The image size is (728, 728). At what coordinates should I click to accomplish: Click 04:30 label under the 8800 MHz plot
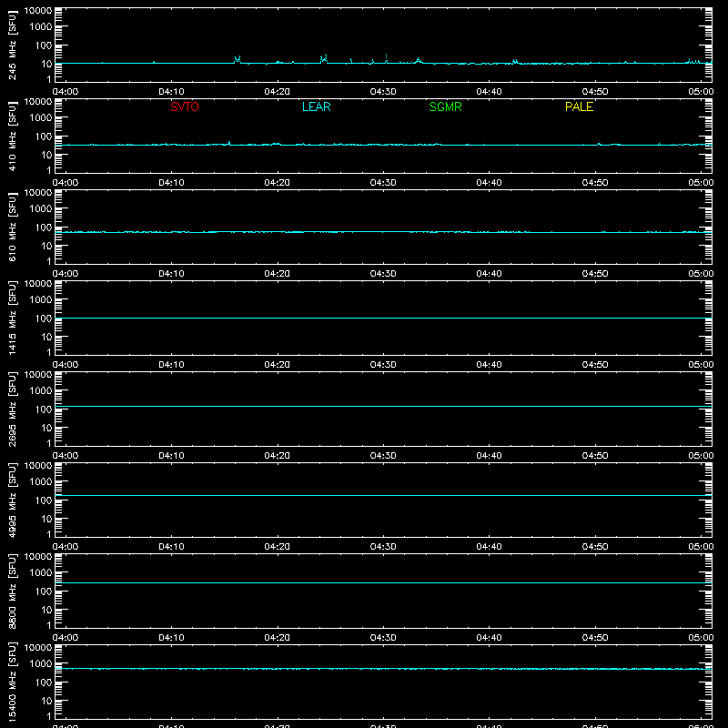click(x=383, y=638)
